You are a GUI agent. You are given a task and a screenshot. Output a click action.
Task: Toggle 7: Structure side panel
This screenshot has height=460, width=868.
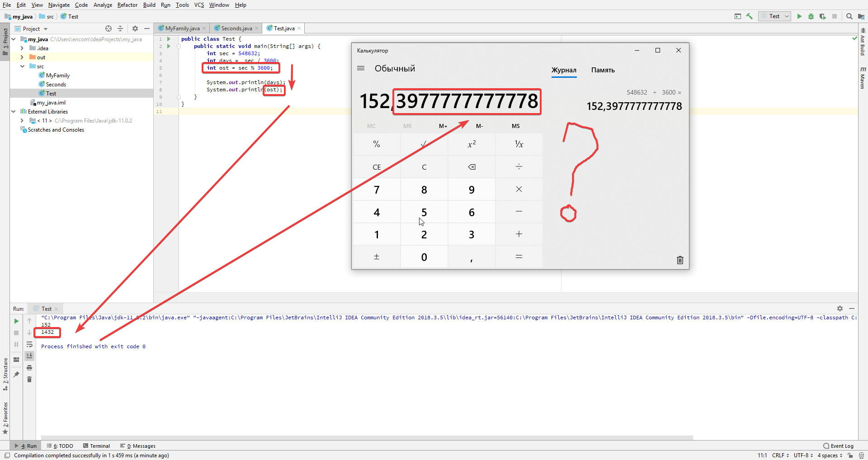[5, 374]
